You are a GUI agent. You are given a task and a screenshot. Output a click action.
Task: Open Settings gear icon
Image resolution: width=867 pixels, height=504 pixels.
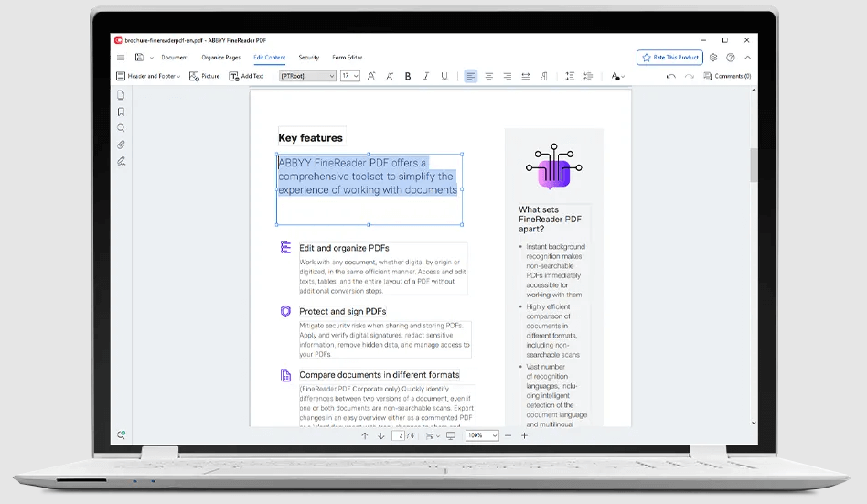coord(713,58)
